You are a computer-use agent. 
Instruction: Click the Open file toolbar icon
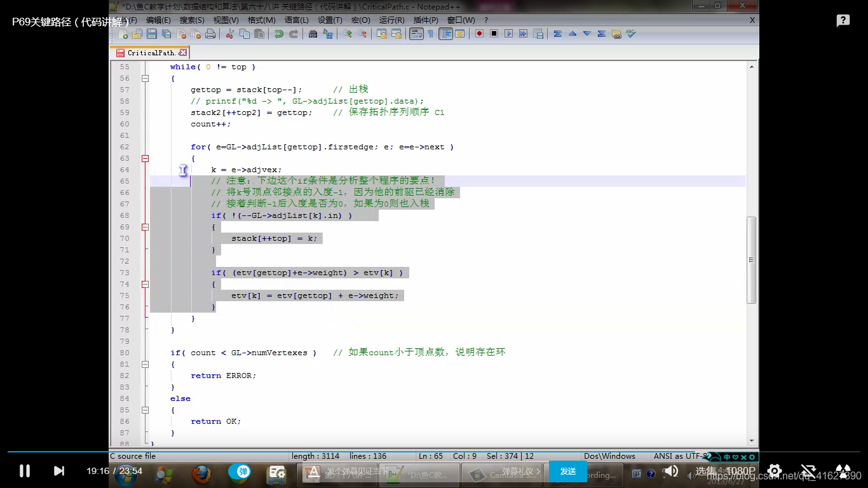(137, 34)
